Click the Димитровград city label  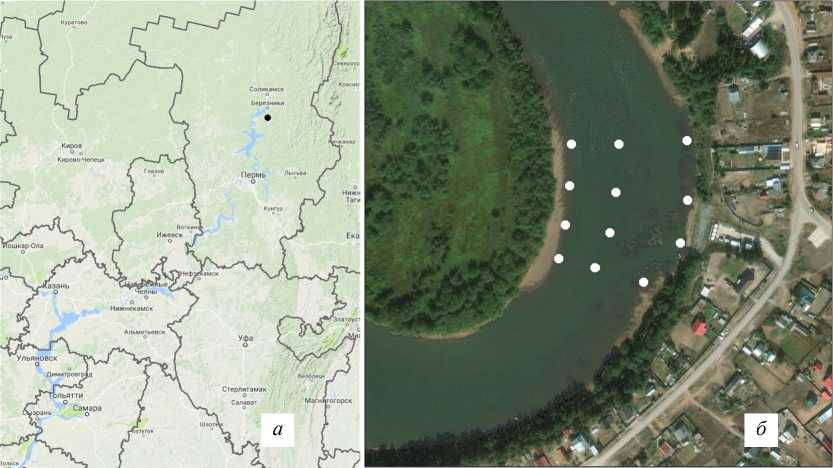click(x=70, y=374)
